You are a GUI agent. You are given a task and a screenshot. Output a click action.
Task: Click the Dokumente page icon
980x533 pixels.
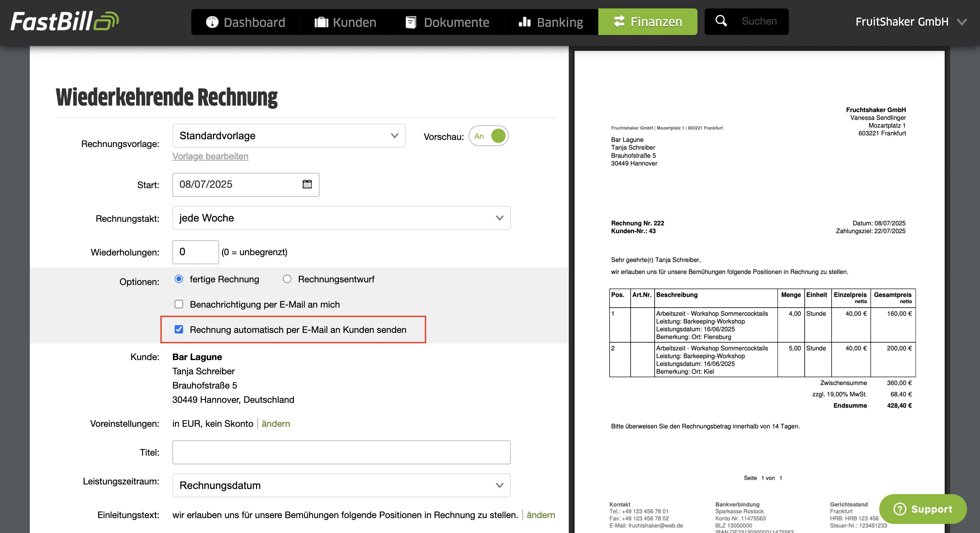coord(411,22)
